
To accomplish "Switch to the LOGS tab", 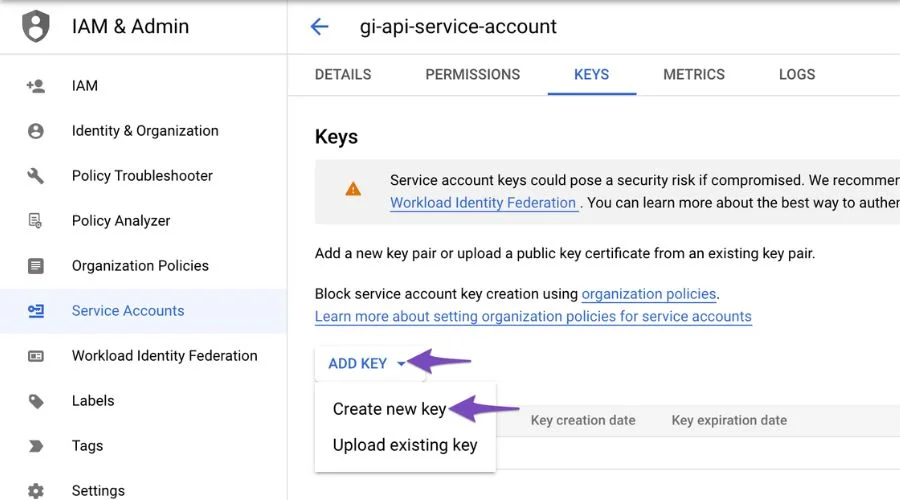I will click(x=797, y=75).
